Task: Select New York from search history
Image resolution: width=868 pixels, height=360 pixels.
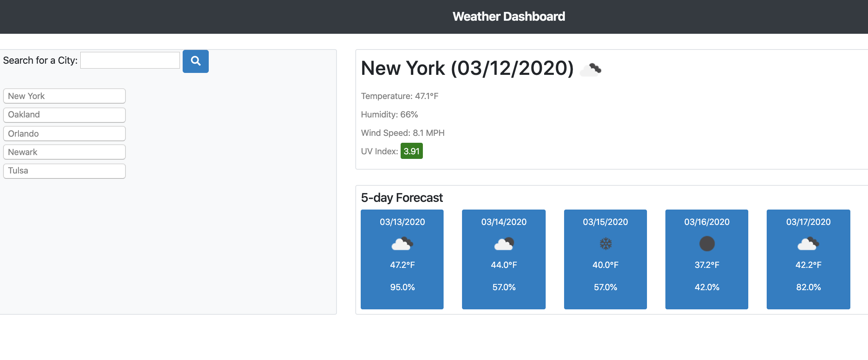Action: [64, 96]
